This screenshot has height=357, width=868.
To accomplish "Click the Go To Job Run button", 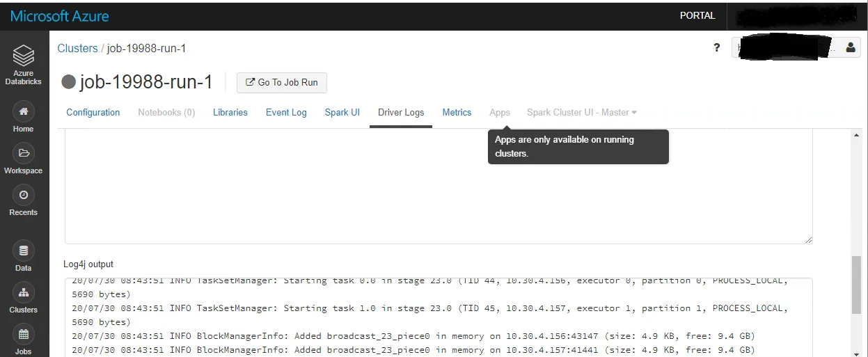I will [x=282, y=82].
